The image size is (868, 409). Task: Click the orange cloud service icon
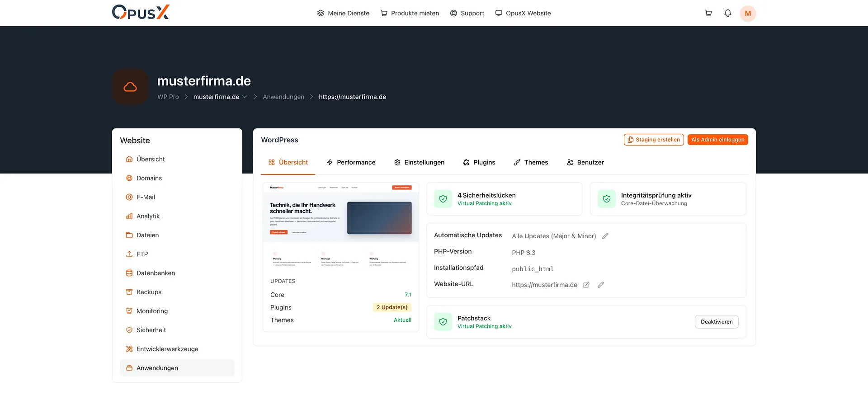tap(130, 87)
